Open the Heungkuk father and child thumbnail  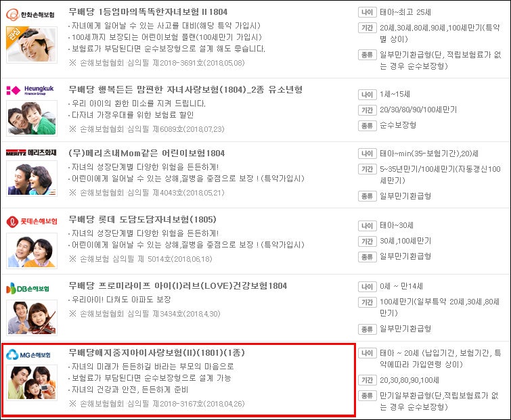coord(32,118)
